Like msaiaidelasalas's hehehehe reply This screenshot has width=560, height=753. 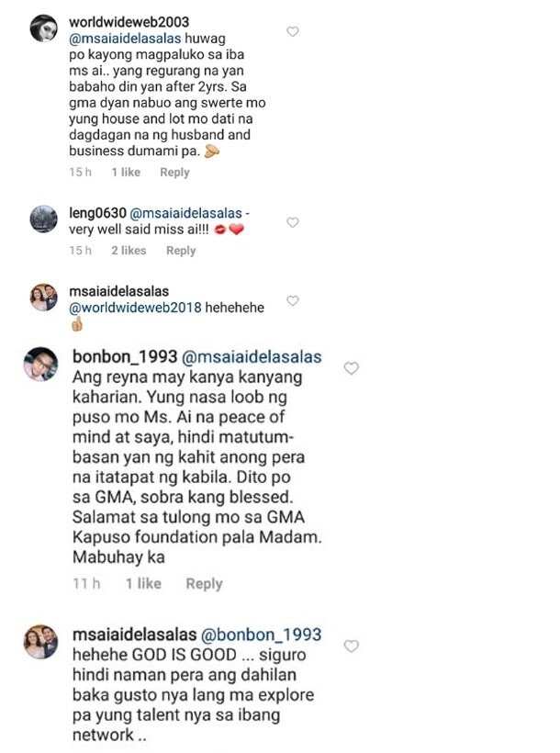pos(293,300)
